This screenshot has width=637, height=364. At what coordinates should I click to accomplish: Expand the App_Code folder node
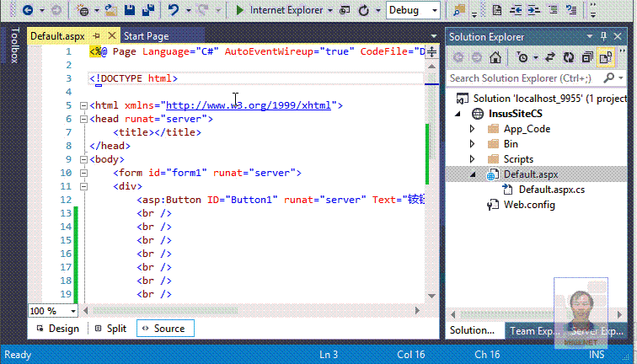click(473, 129)
